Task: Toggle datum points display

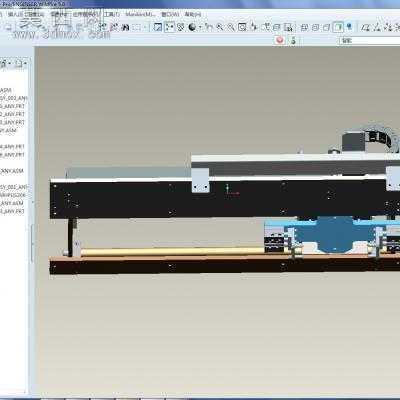Action: [x=389, y=27]
